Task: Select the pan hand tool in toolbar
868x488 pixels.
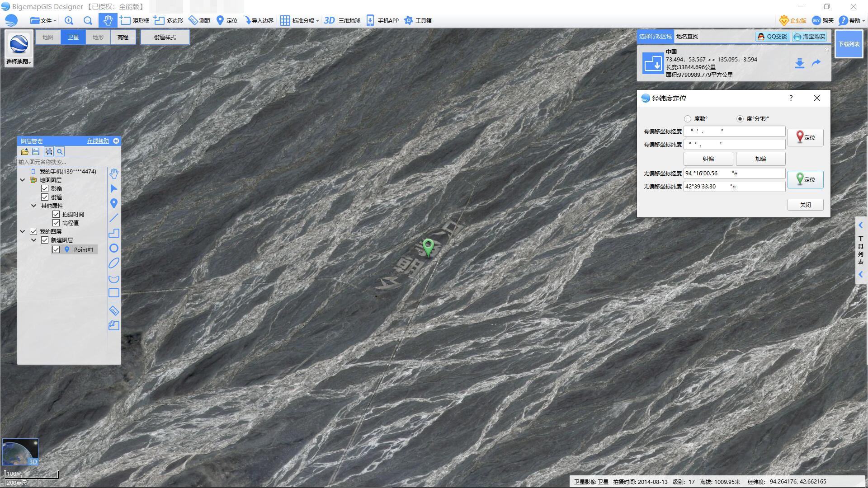Action: 108,20
